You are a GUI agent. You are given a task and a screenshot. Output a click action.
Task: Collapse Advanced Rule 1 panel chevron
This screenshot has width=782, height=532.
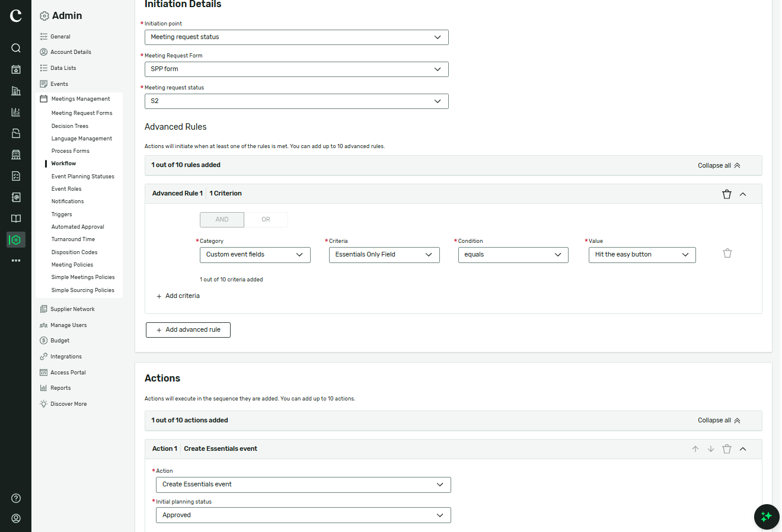point(743,194)
